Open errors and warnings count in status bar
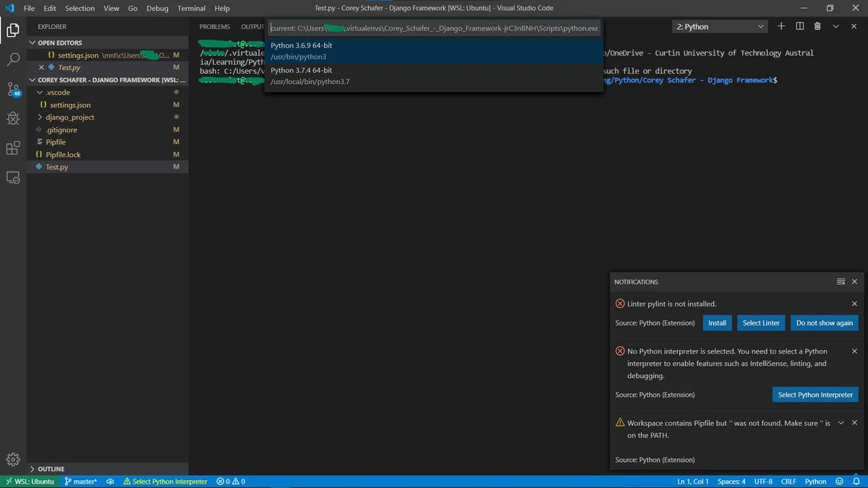 tap(231, 481)
